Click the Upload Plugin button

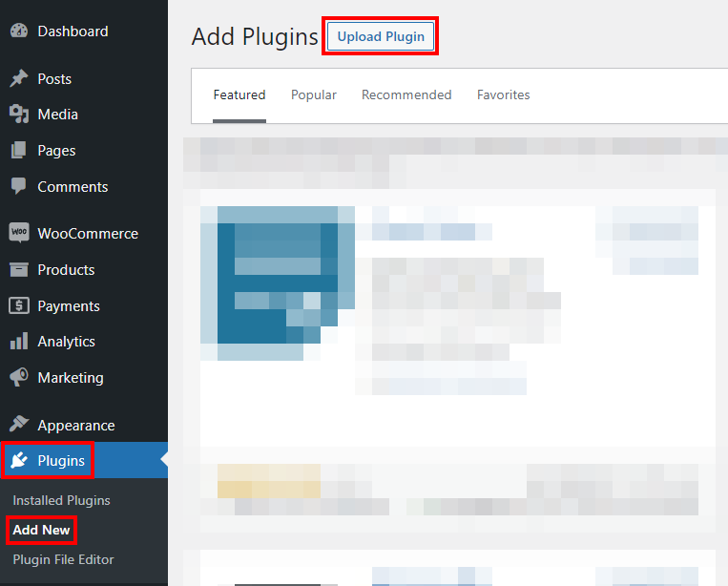click(x=381, y=36)
